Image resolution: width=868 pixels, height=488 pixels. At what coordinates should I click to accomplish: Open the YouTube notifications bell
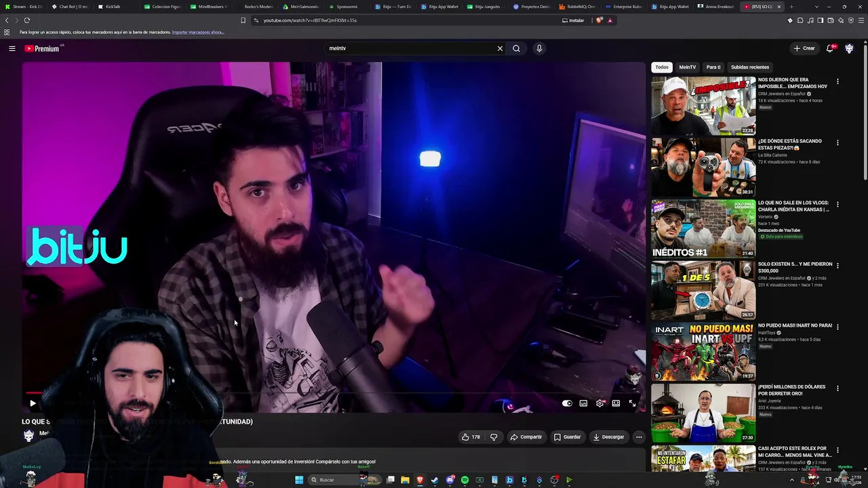(x=830, y=48)
